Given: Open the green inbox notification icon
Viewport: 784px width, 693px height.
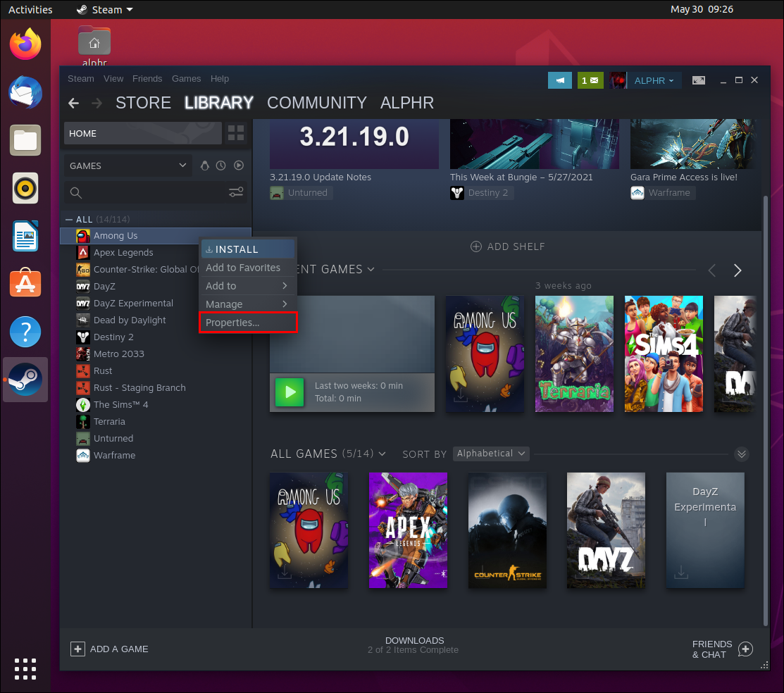Looking at the screenshot, I should [x=590, y=80].
